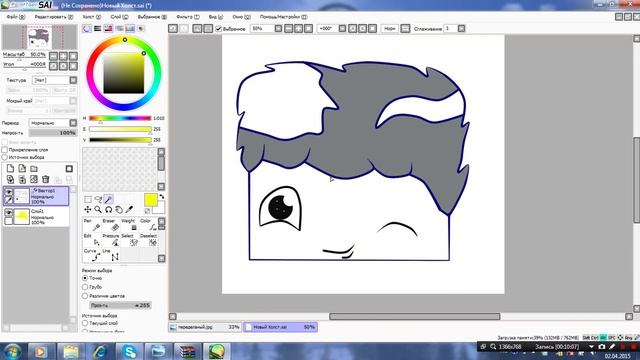This screenshot has width=640, height=360.
Task: Select the Curve tool
Action: point(92,255)
